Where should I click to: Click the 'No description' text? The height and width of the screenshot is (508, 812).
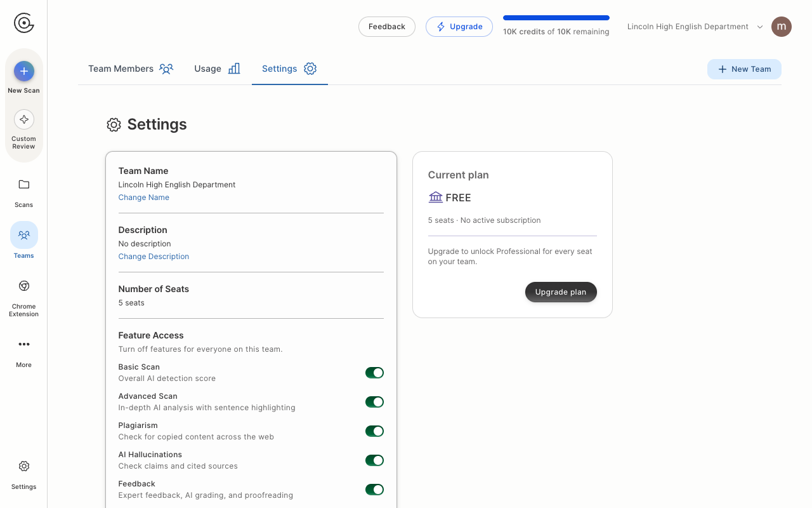point(145,244)
